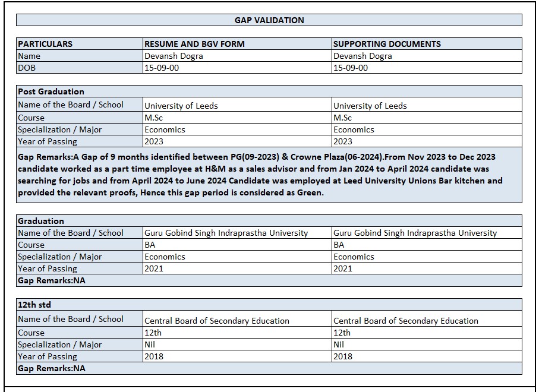The width and height of the screenshot is (539, 392).
Task: Select the Course label under Graduation
Action: [x=31, y=245]
